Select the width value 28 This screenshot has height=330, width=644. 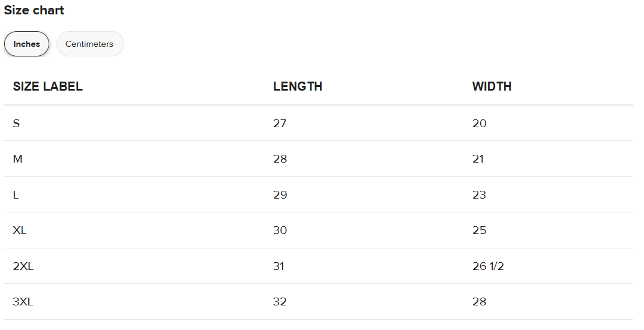(479, 302)
